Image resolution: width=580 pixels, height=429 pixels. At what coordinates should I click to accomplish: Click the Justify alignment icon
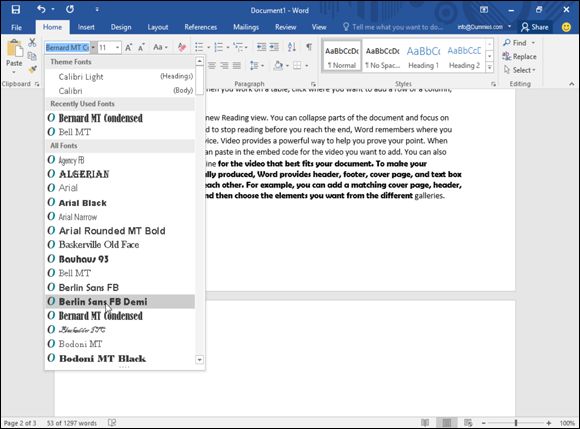(237, 66)
